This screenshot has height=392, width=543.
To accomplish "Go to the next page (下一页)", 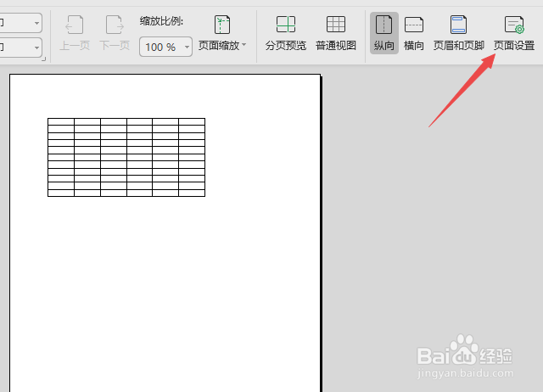I will click(115, 34).
